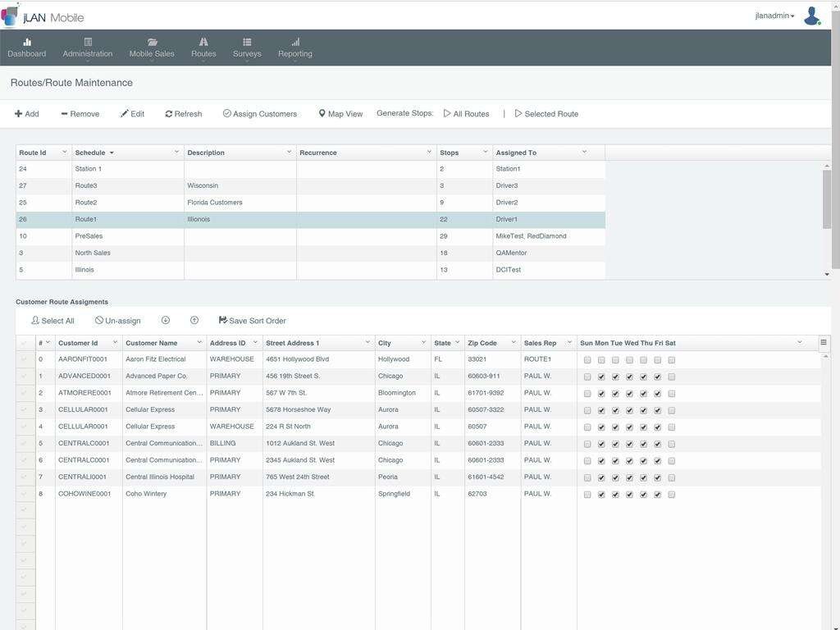Open Recurrence column filter dropdown

pyautogui.click(x=429, y=152)
